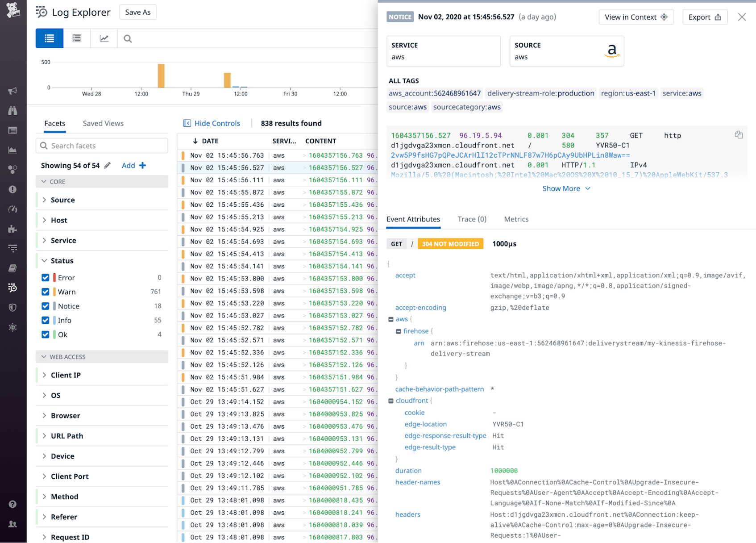The height and width of the screenshot is (543, 756).
Task: Switch to the Saved Views tab
Action: pyautogui.click(x=103, y=123)
